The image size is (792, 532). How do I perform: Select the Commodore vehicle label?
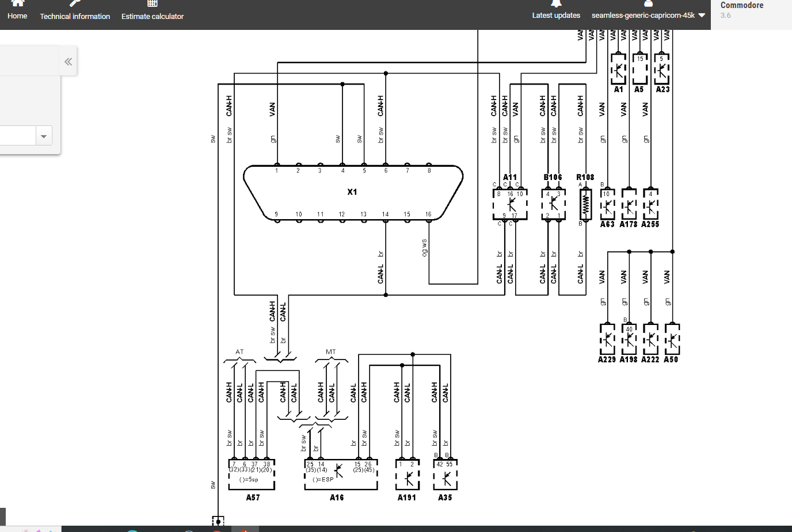(x=742, y=5)
